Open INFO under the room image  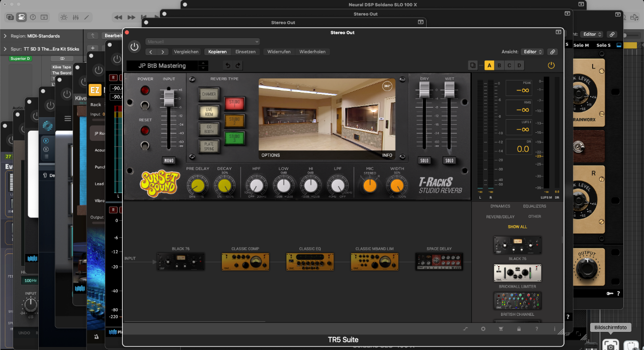(x=387, y=155)
